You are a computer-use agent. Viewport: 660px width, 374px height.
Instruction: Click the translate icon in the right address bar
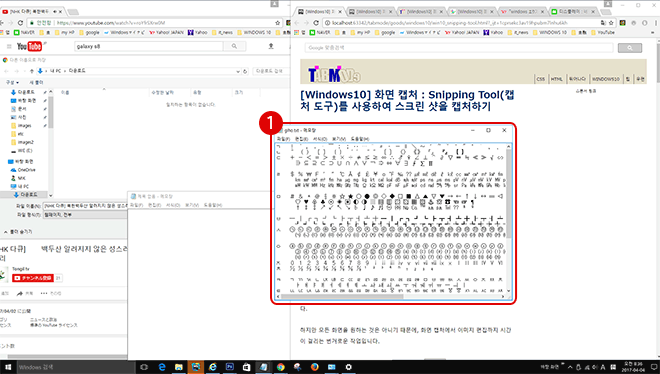tap(603, 23)
